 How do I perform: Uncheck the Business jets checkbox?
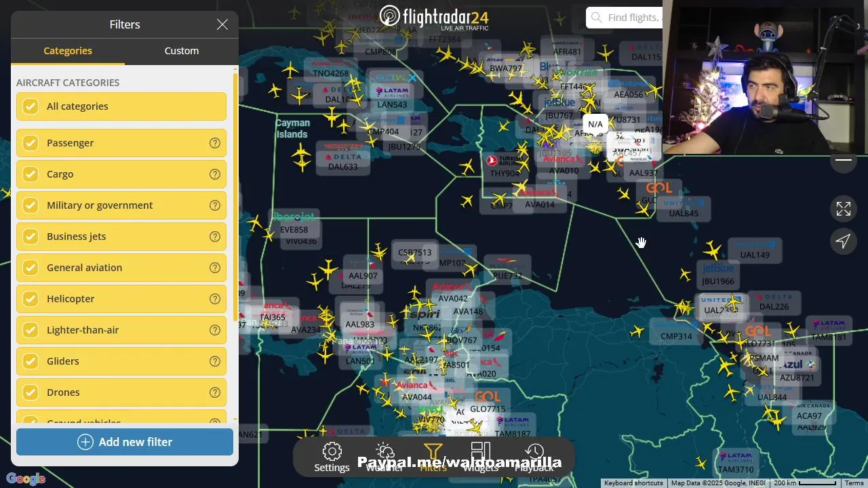click(31, 237)
